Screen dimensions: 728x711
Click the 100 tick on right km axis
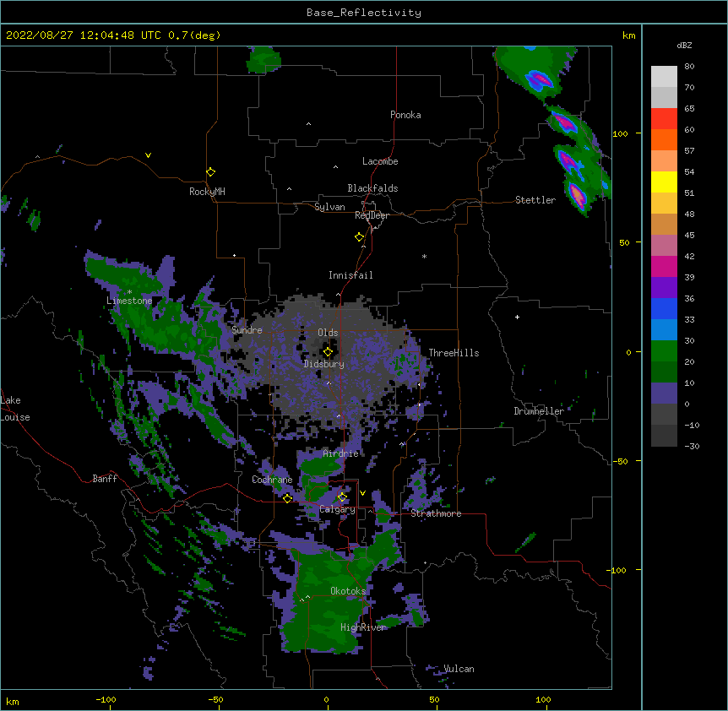(x=620, y=133)
